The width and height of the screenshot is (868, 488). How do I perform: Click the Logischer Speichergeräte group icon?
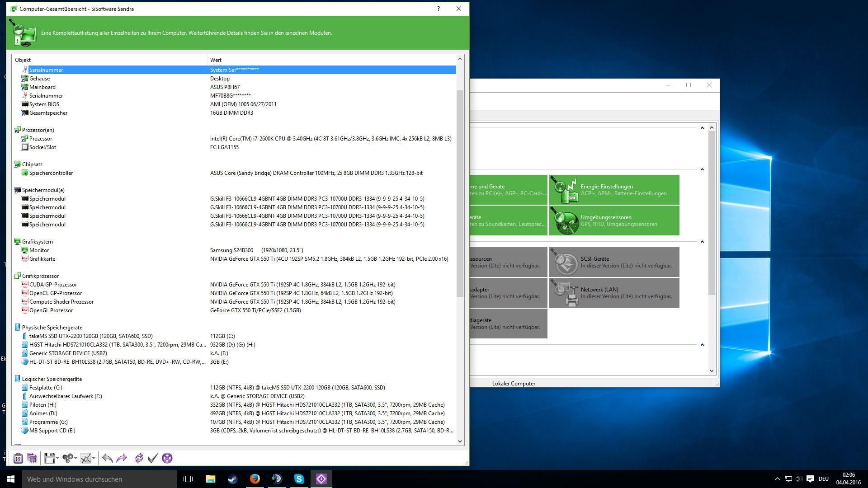coord(18,379)
